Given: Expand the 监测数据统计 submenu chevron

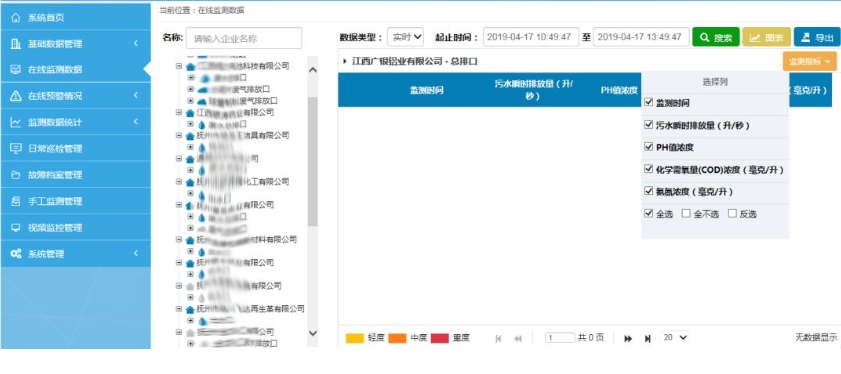Looking at the screenshot, I should point(136,122).
